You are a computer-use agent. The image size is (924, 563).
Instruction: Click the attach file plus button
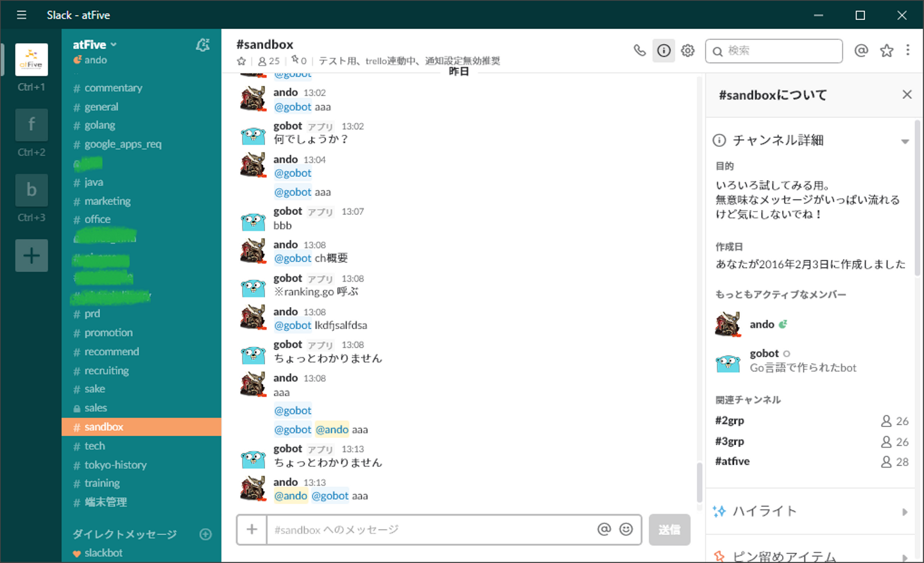point(252,530)
